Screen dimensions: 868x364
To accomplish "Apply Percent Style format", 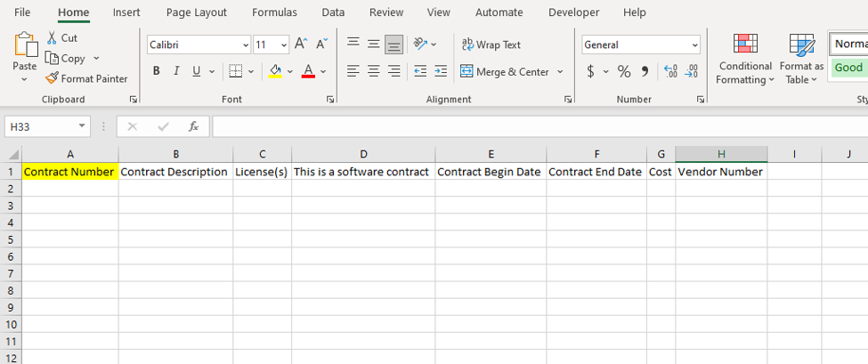I will (624, 71).
